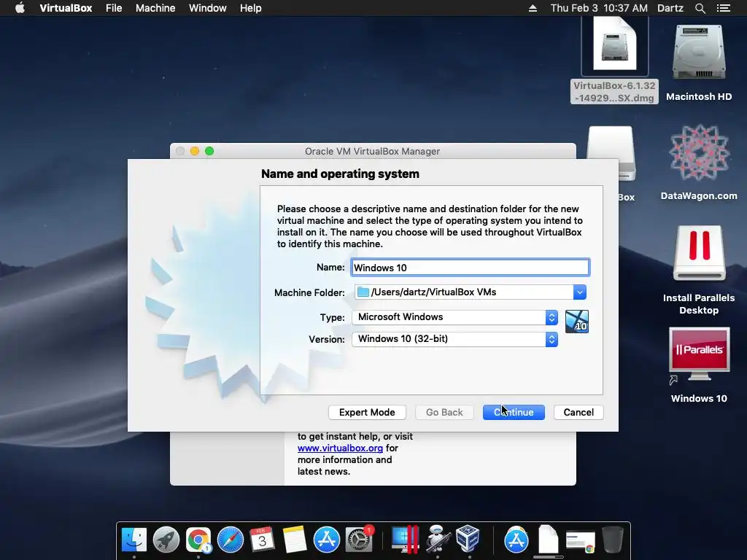Click the Name input field
This screenshot has width=747, height=560.
pyautogui.click(x=471, y=268)
